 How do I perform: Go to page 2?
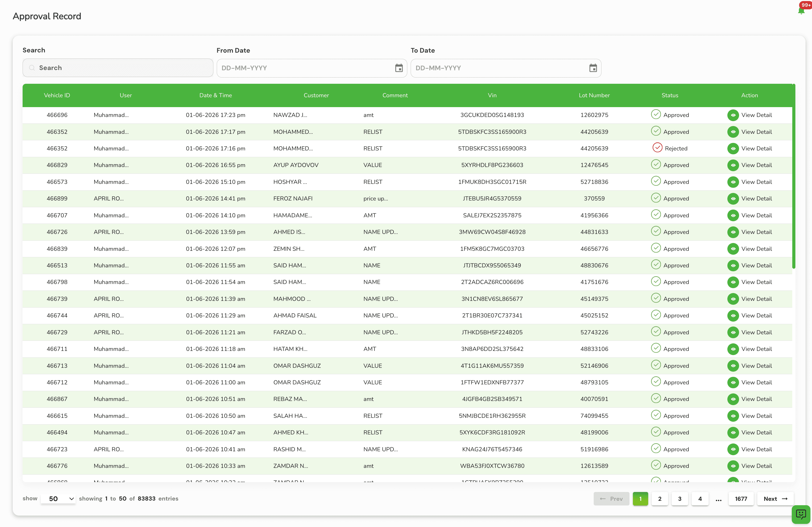point(660,499)
